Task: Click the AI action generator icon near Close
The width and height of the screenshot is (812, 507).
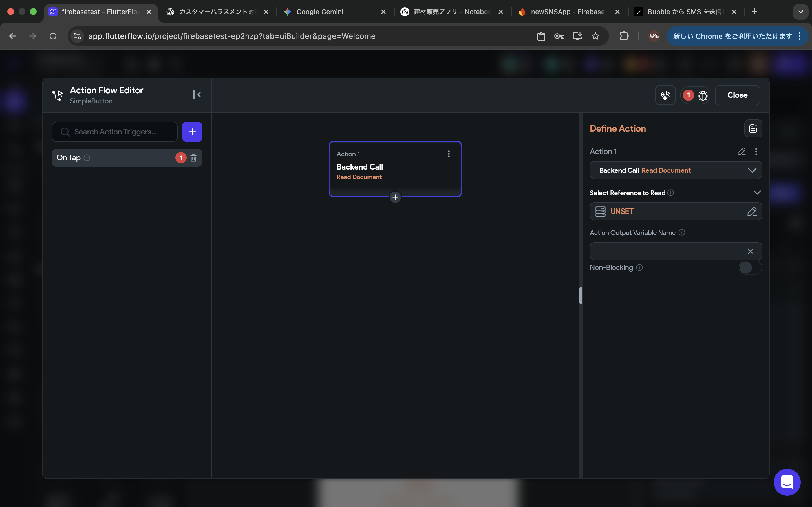Action: pyautogui.click(x=665, y=95)
